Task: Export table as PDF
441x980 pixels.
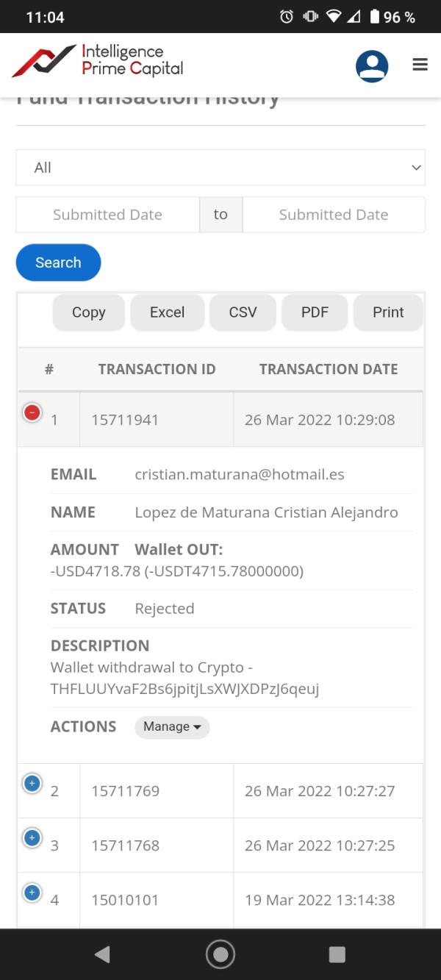Action: pyautogui.click(x=315, y=312)
